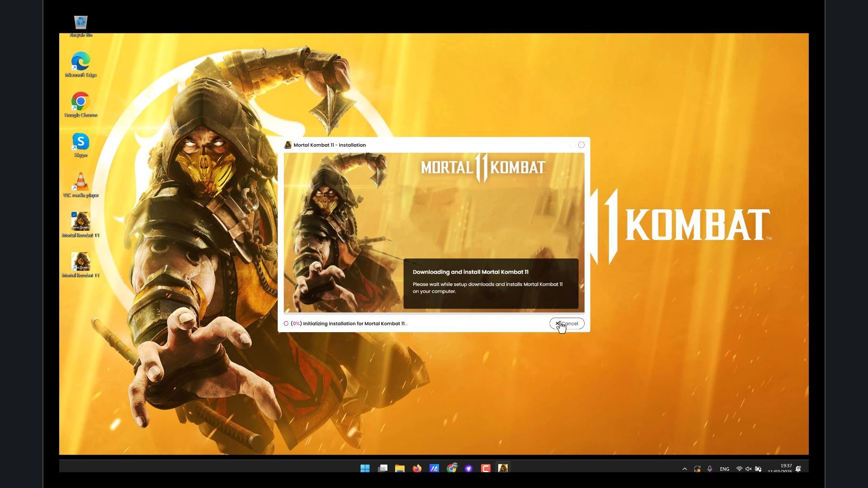
Task: Select the check-marked Mortal Kombat 11 desktop icon
Action: (81, 225)
